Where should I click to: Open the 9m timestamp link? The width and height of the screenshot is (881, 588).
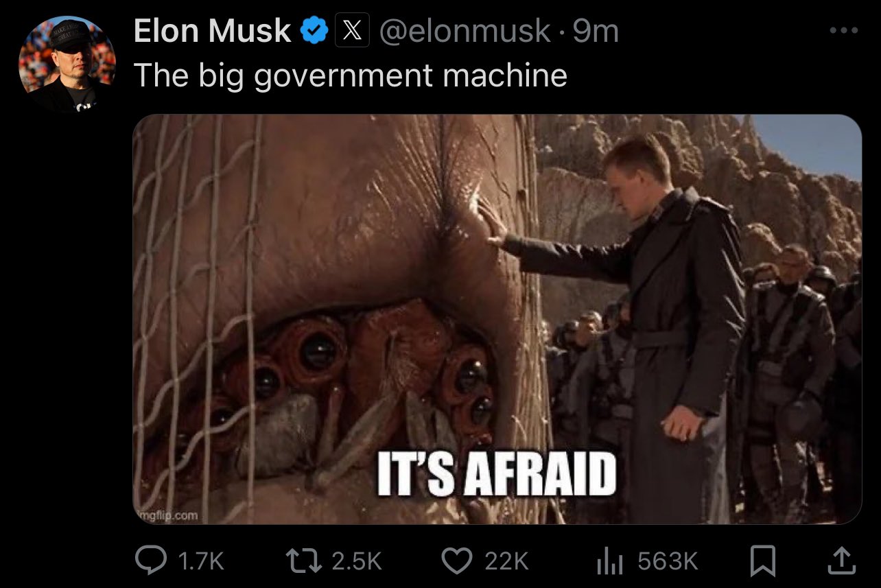point(596,32)
